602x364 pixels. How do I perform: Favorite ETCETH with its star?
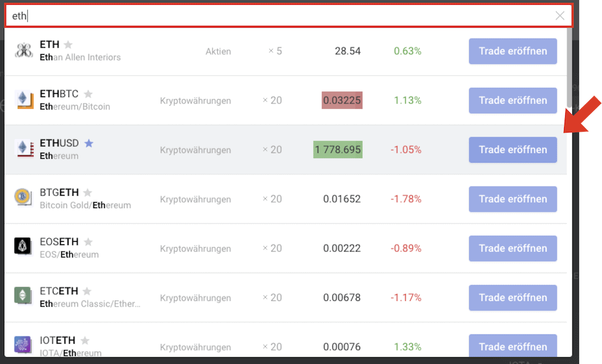point(87,291)
